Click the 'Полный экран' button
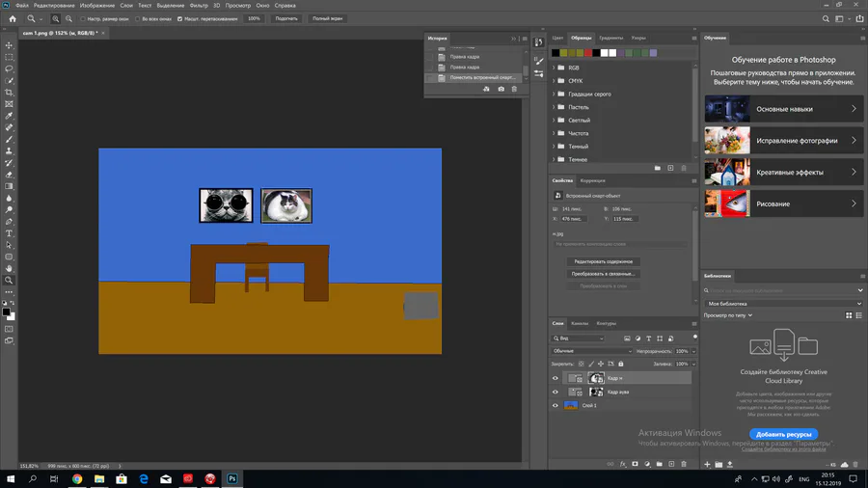 327,19
